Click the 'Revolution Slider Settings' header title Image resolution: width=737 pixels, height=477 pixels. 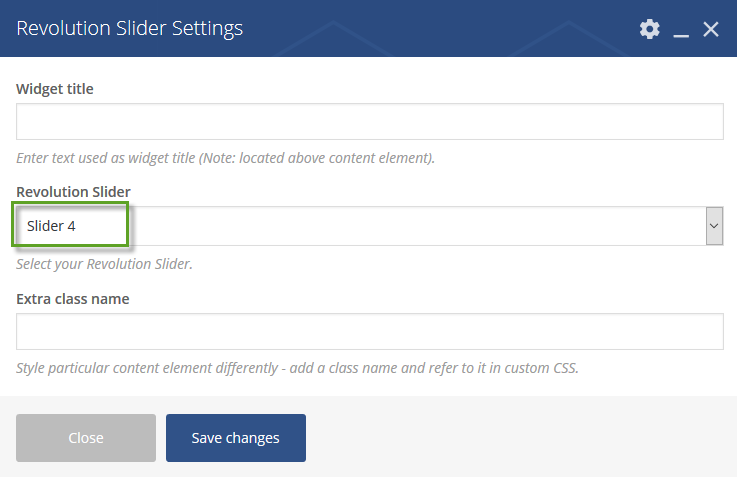(129, 28)
